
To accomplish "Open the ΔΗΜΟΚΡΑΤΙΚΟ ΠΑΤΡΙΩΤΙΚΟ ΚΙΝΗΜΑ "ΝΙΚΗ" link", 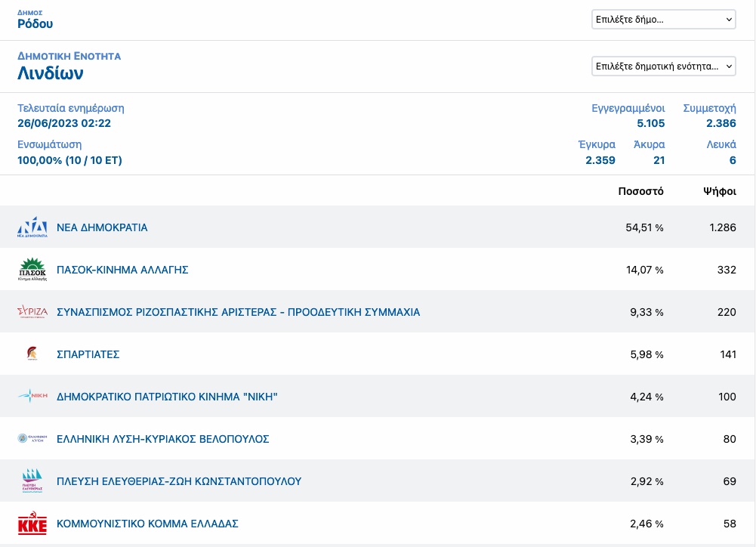I will coord(168,397).
